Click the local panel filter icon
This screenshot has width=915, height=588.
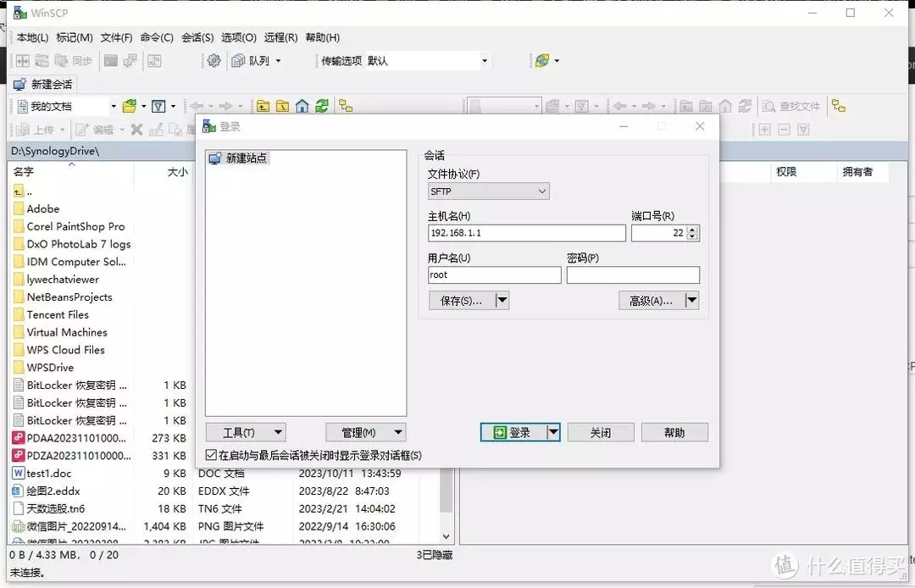click(x=158, y=106)
